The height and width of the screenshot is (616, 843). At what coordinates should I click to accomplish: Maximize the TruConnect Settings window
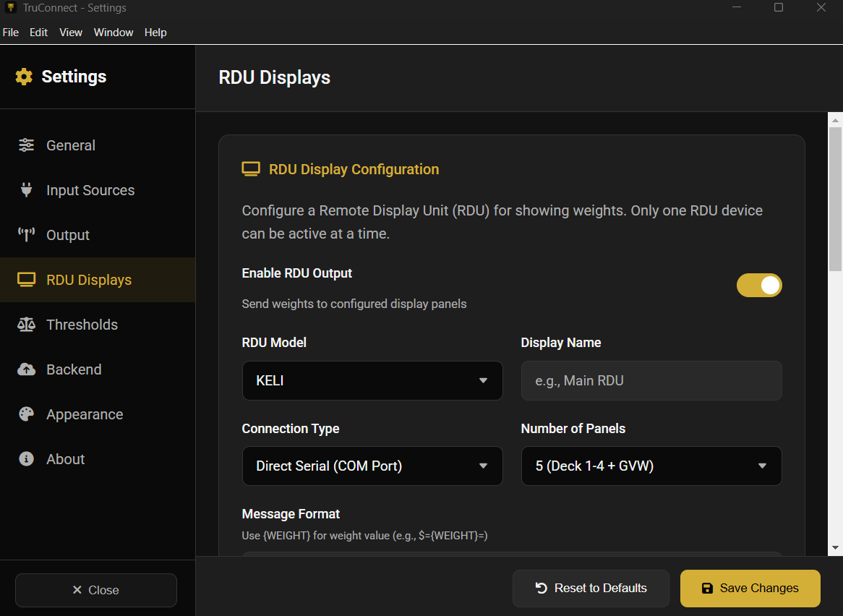(x=779, y=7)
